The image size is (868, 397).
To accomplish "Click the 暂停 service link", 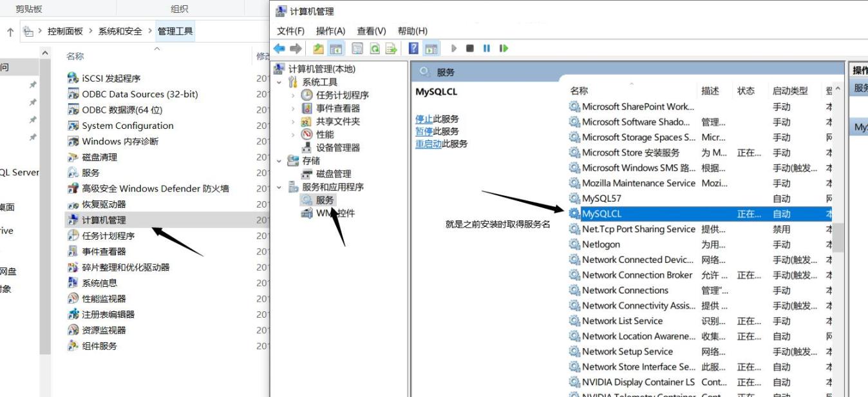I will (424, 131).
